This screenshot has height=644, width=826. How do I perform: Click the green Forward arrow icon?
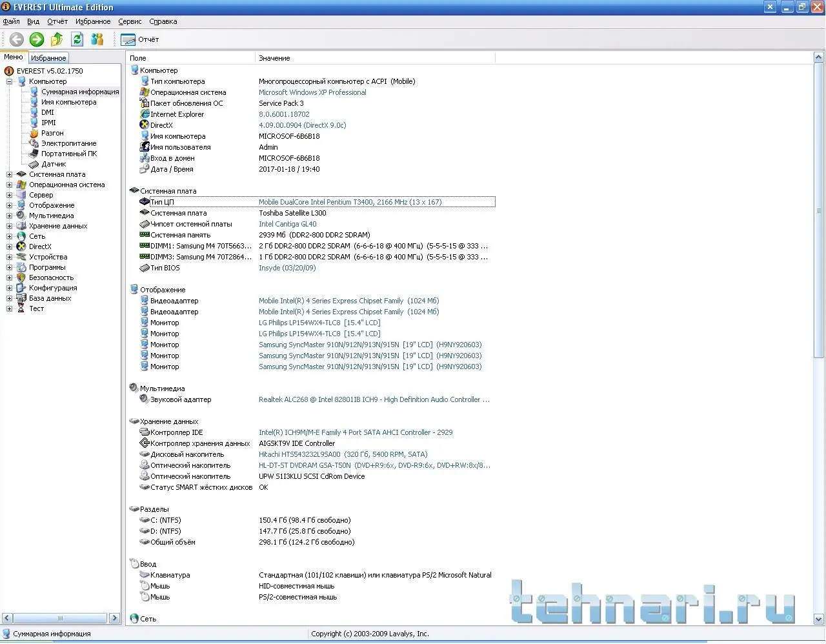tap(37, 39)
